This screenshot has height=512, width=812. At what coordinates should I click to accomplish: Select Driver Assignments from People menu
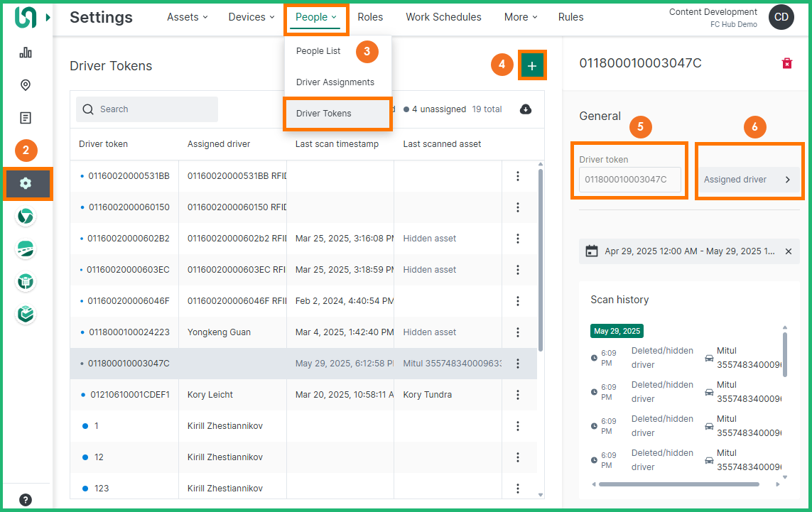335,82
